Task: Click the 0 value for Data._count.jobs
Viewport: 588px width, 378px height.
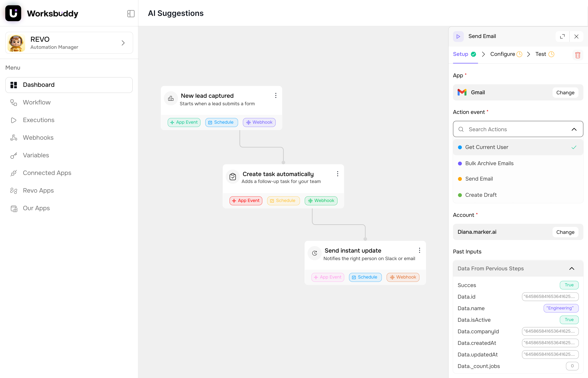Action: (572, 366)
